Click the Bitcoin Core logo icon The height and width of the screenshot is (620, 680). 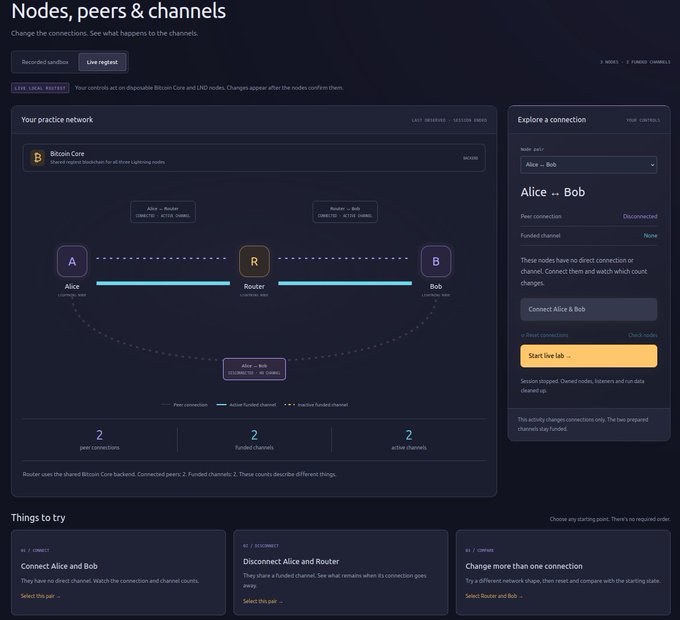coord(38,157)
